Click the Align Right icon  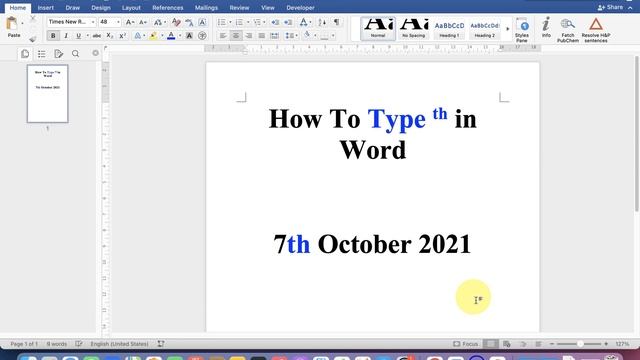(x=249, y=36)
